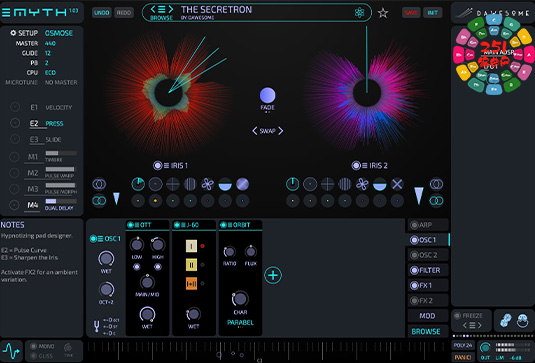Add a new effect with plus icon

(x=273, y=275)
